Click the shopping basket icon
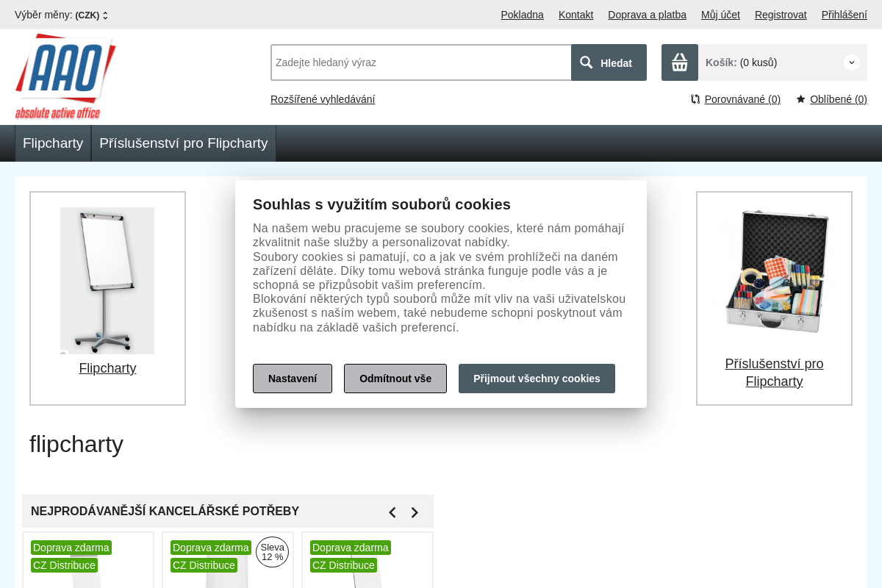Screen dimensions: 882x588 tap(680, 62)
